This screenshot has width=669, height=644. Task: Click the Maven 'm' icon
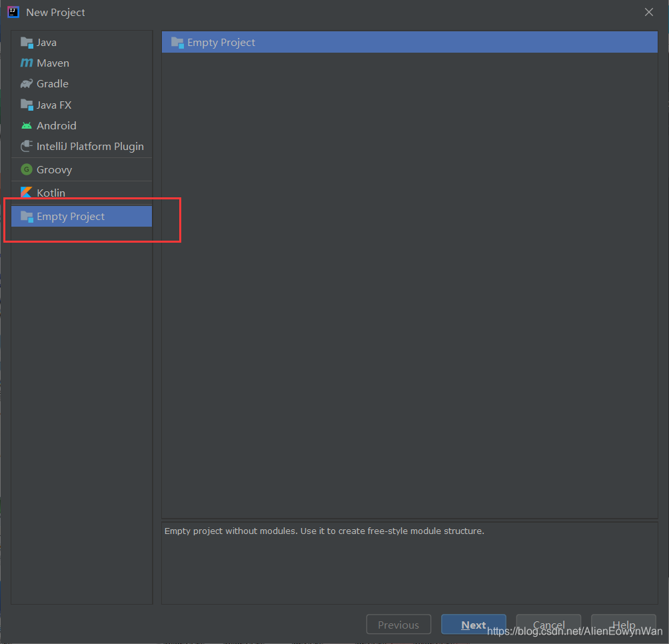(x=27, y=63)
